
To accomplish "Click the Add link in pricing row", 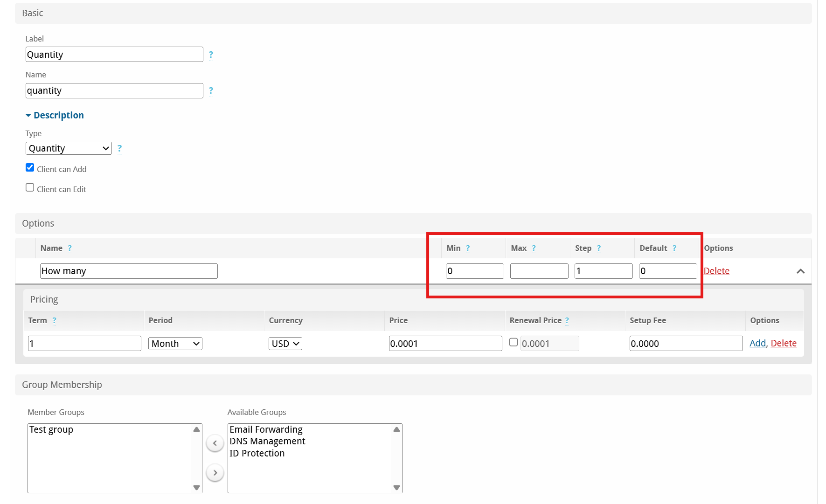I will click(757, 343).
